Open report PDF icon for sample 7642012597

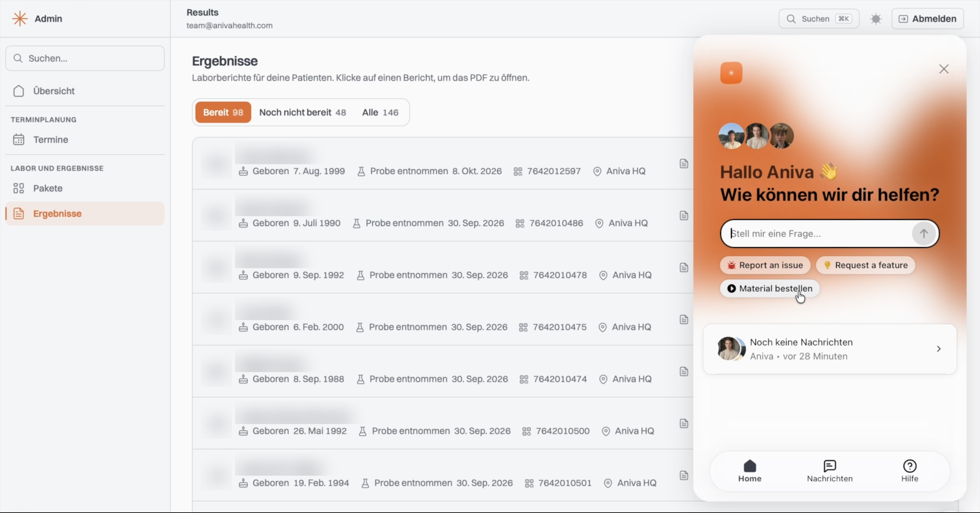coord(684,164)
